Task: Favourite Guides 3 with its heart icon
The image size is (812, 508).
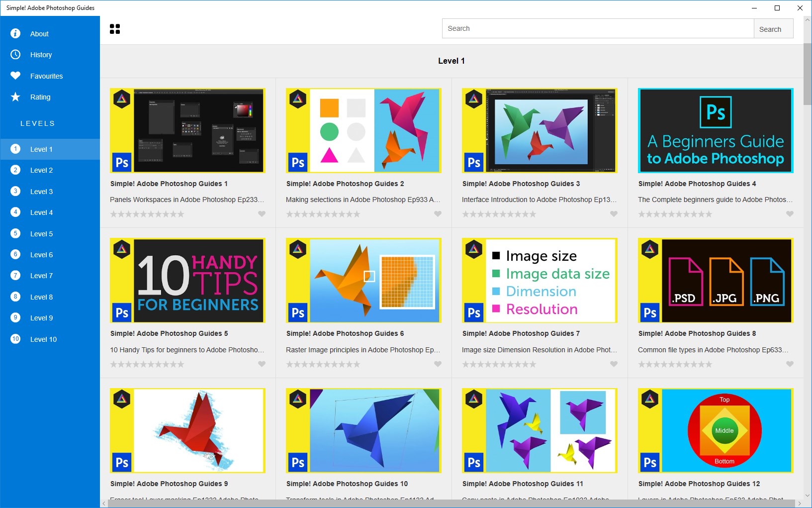Action: tap(614, 214)
